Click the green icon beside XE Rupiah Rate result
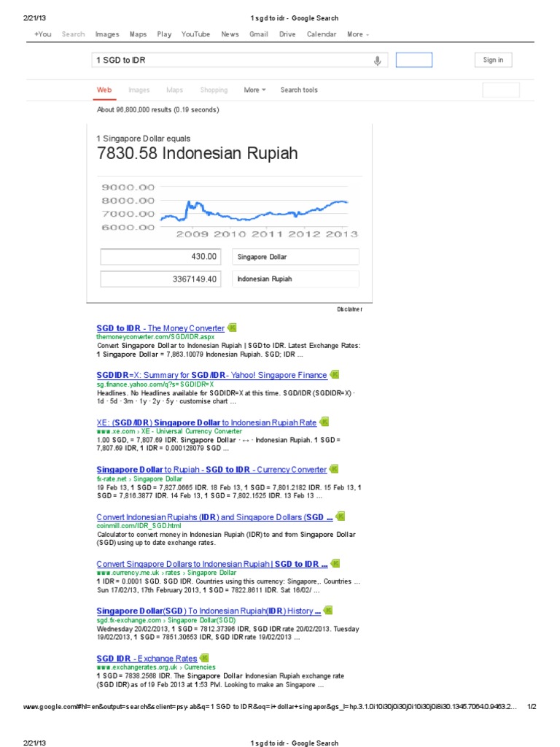The width and height of the screenshot is (560, 747). pos(324,422)
